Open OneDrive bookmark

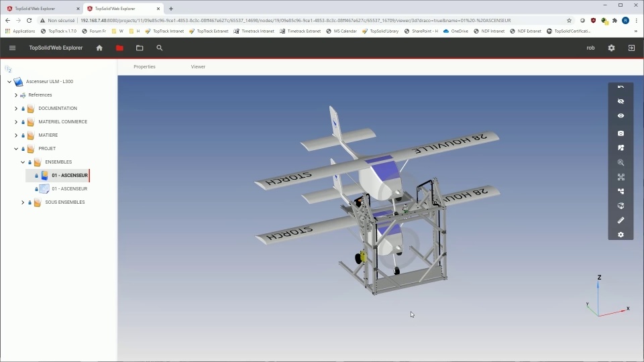click(456, 32)
